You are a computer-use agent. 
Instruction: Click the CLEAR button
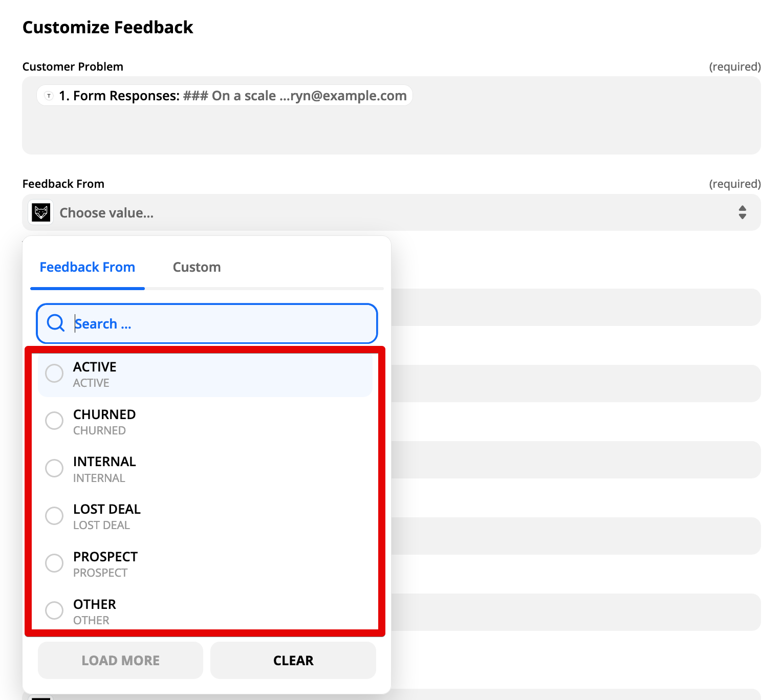tap(293, 660)
